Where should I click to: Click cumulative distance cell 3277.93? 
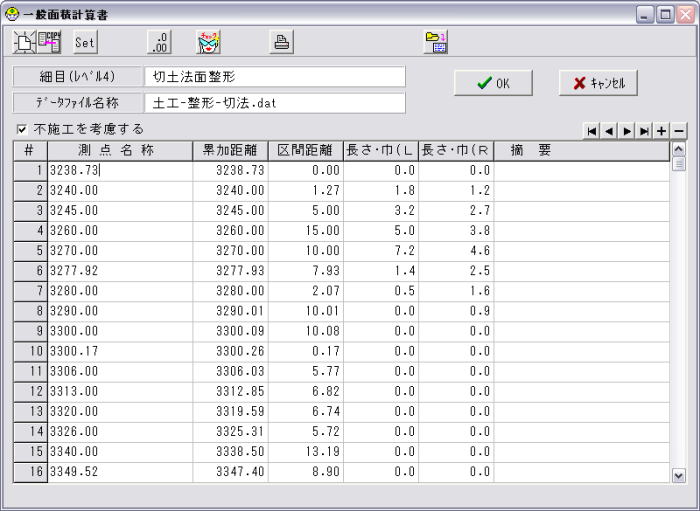[230, 271]
